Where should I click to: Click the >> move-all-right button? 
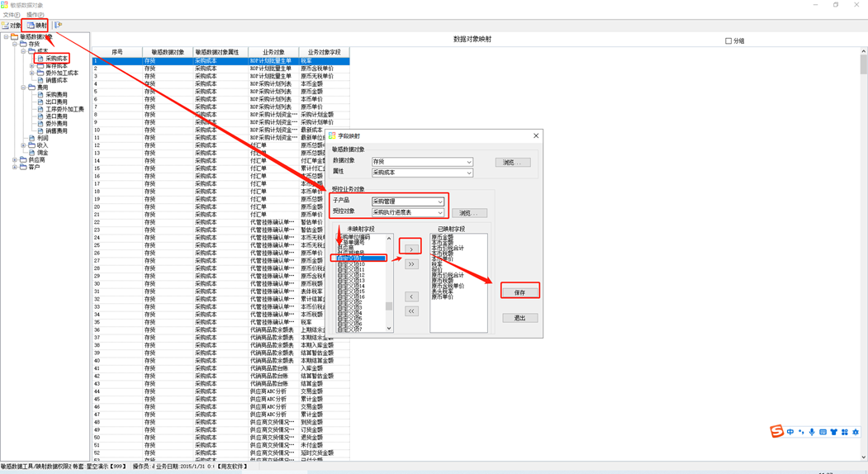click(x=410, y=265)
